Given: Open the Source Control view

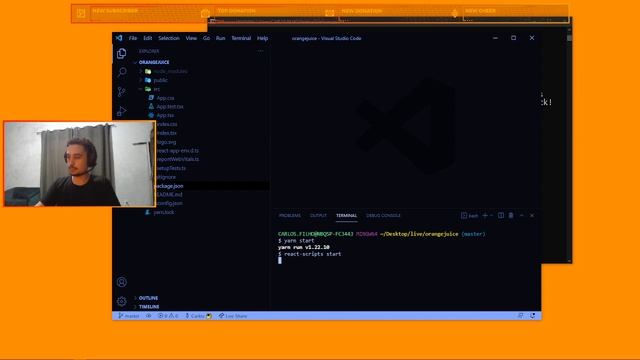Looking at the screenshot, I should click(122, 92).
